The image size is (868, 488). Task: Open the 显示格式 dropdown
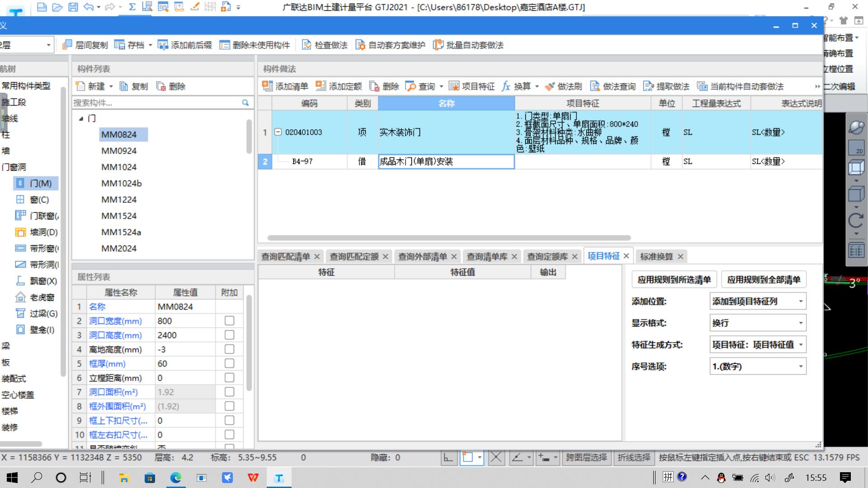pyautogui.click(x=758, y=323)
